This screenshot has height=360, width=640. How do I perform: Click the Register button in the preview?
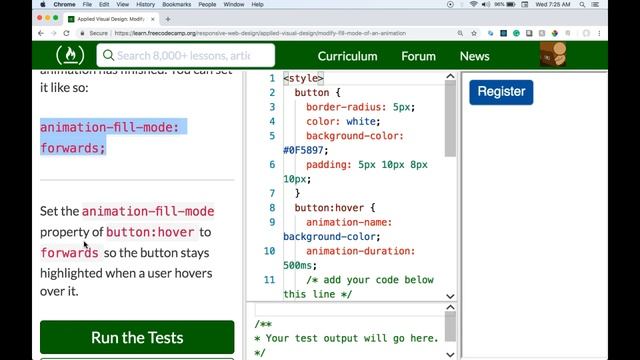coord(501,92)
